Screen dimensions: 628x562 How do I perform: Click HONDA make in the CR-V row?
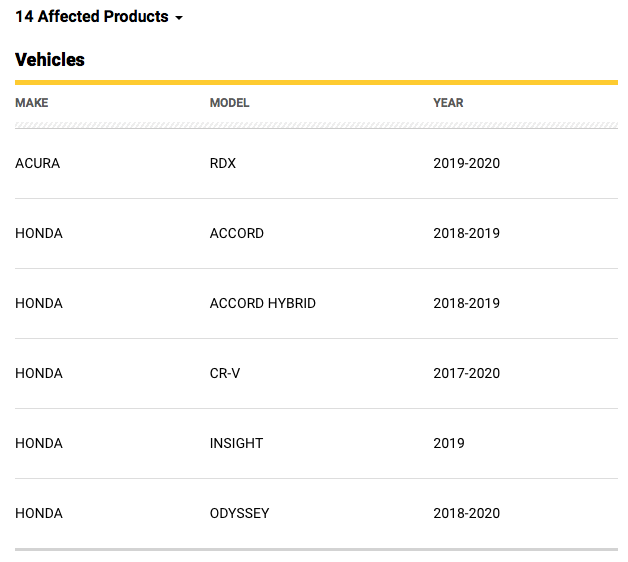[x=39, y=373]
